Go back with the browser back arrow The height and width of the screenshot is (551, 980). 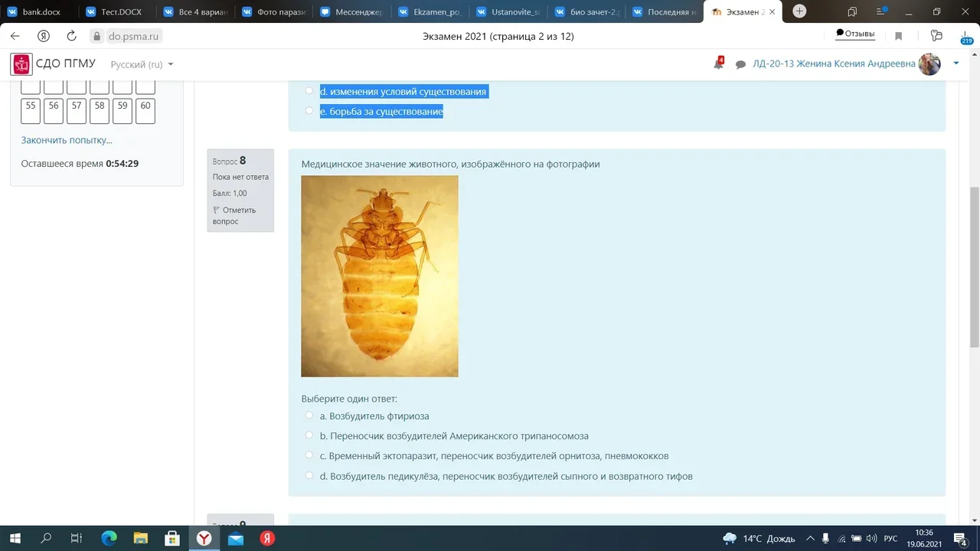(x=15, y=36)
